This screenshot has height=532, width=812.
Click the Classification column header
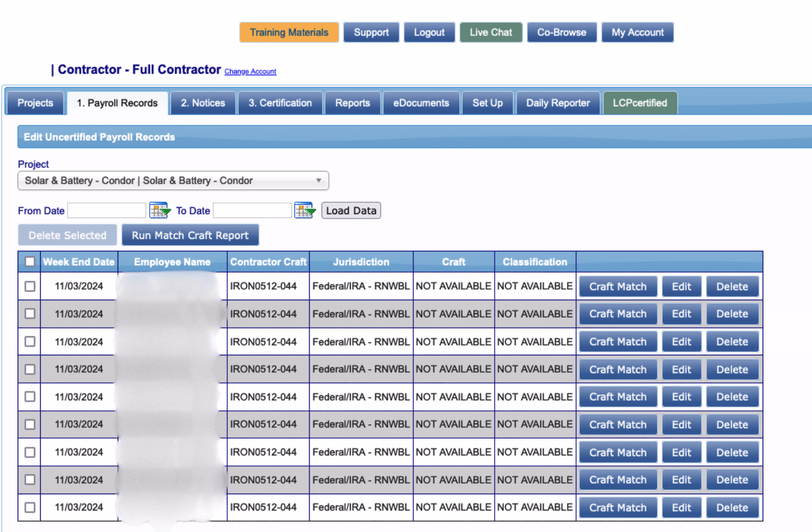click(x=535, y=262)
